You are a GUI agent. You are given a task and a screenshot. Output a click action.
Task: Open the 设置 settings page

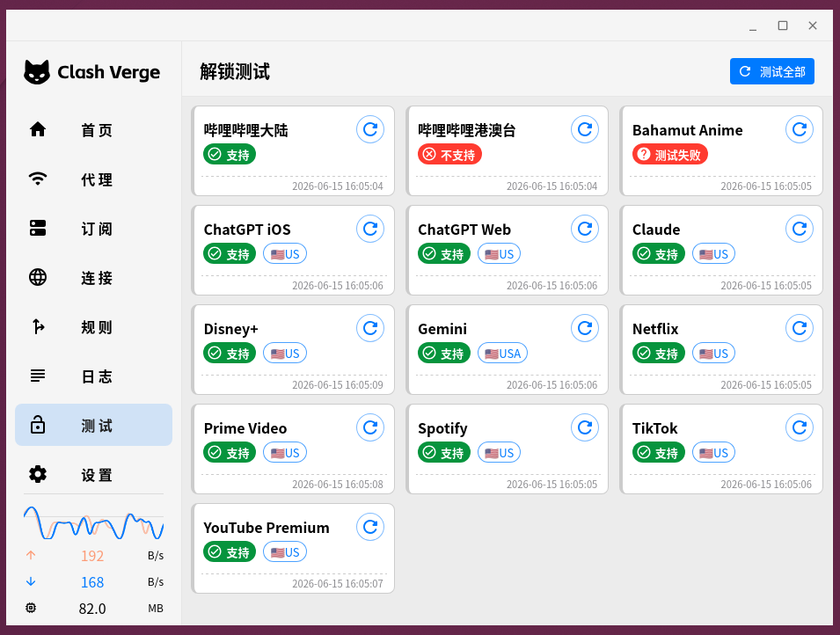click(94, 475)
